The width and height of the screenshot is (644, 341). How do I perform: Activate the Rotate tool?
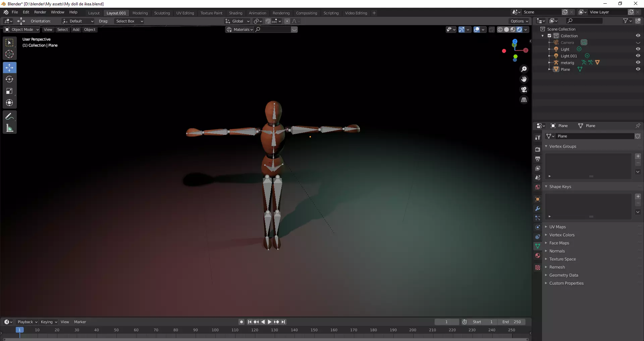coord(9,79)
